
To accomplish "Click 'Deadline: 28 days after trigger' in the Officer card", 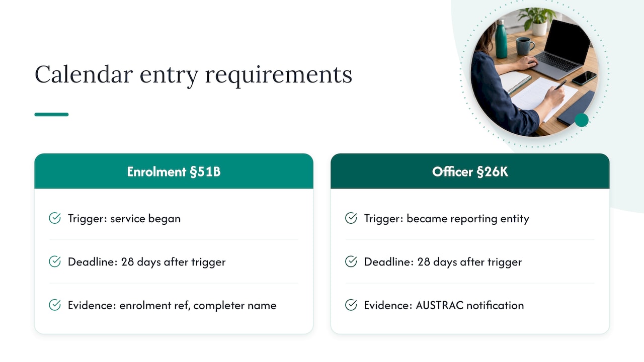I will tap(443, 262).
